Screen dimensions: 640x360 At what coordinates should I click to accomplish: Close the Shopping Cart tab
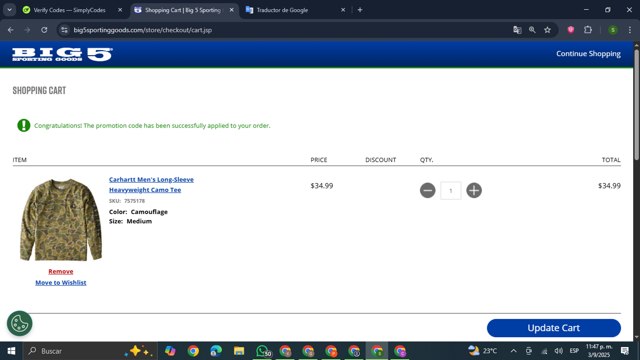point(231,10)
